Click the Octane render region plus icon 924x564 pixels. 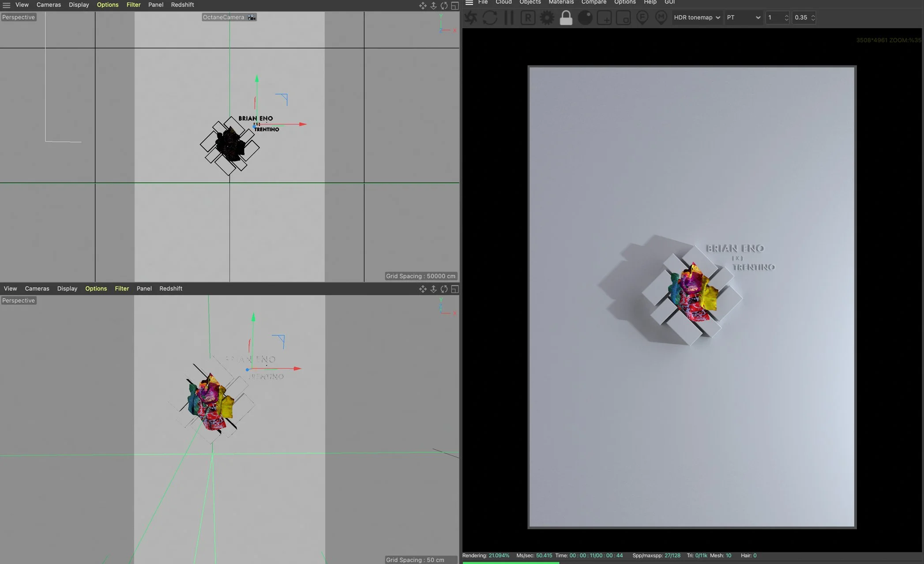604,18
